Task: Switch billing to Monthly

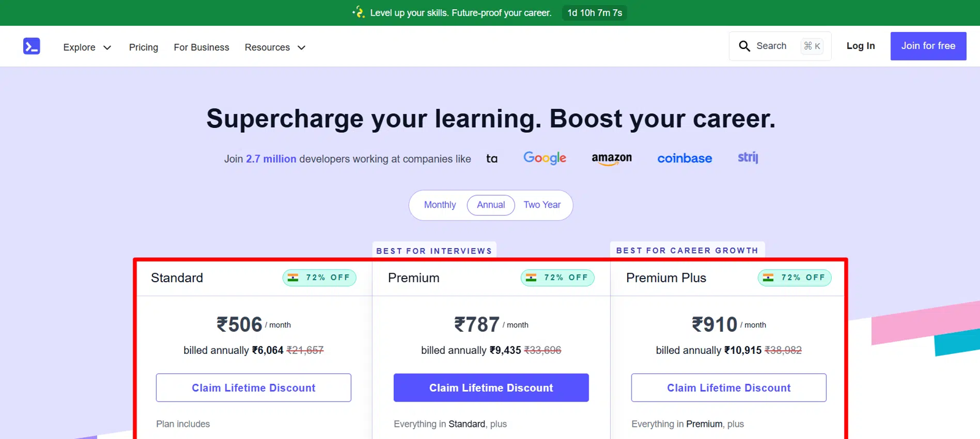Action: [440, 205]
